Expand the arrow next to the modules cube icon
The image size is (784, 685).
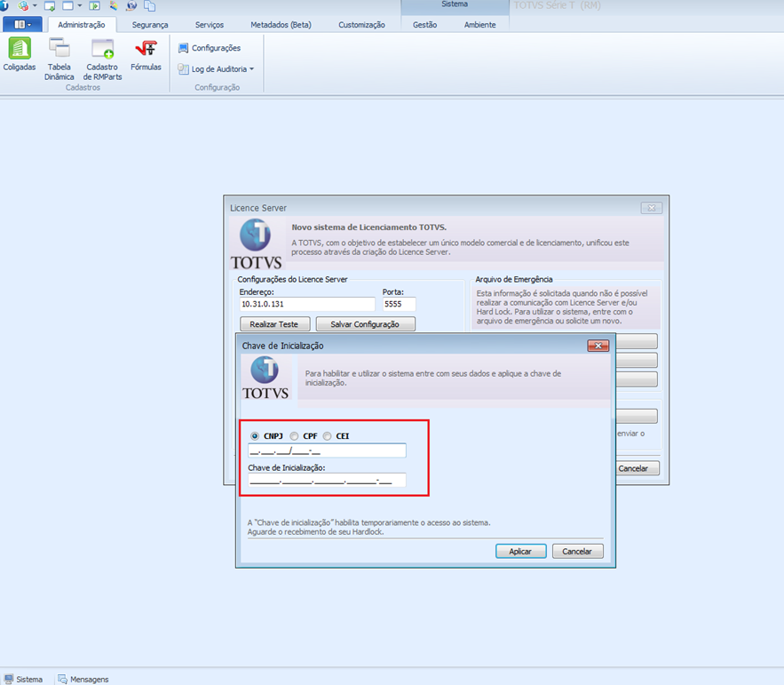[x=35, y=6]
